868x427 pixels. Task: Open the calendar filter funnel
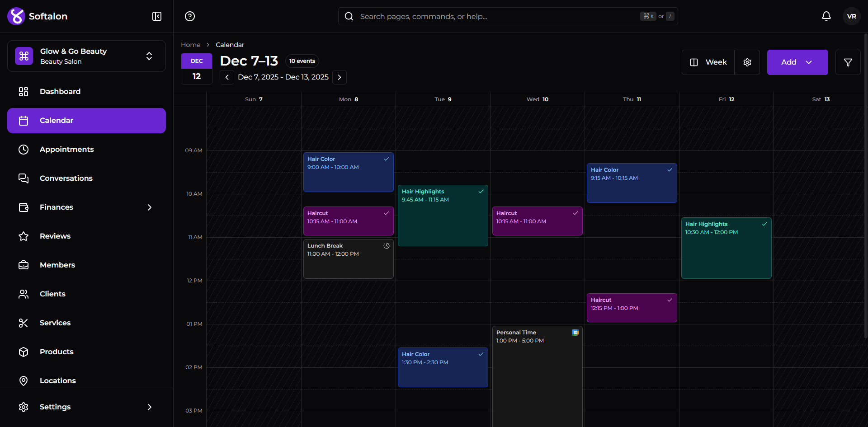[848, 62]
